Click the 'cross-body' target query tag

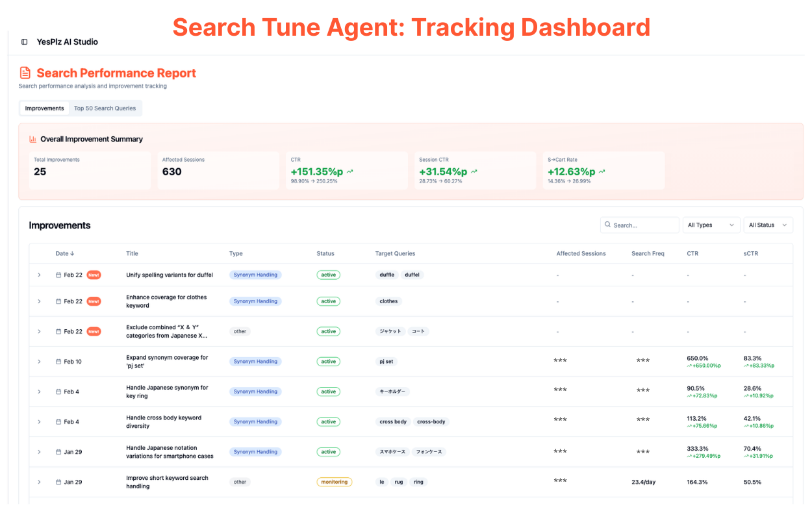pyautogui.click(x=431, y=422)
